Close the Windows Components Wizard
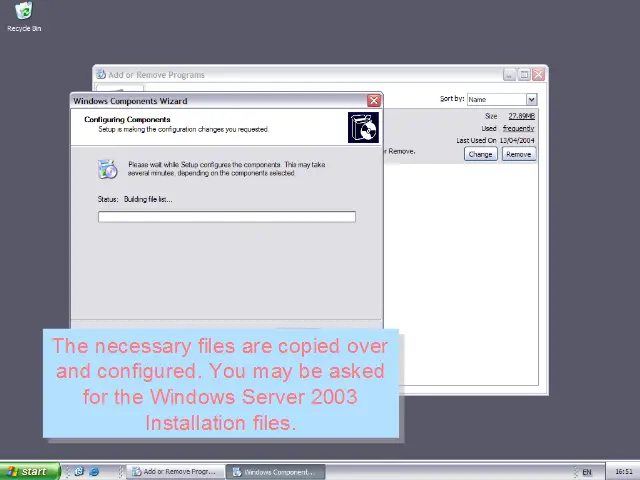The width and height of the screenshot is (640, 480). [374, 100]
